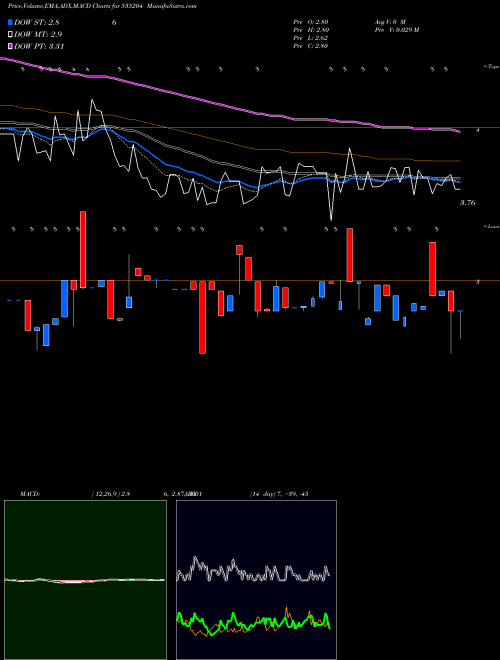Image resolution: width=500 pixels, height=660 pixels.
Task: Open the dark blue ADX indicator panel
Action: pyautogui.click(x=256, y=580)
